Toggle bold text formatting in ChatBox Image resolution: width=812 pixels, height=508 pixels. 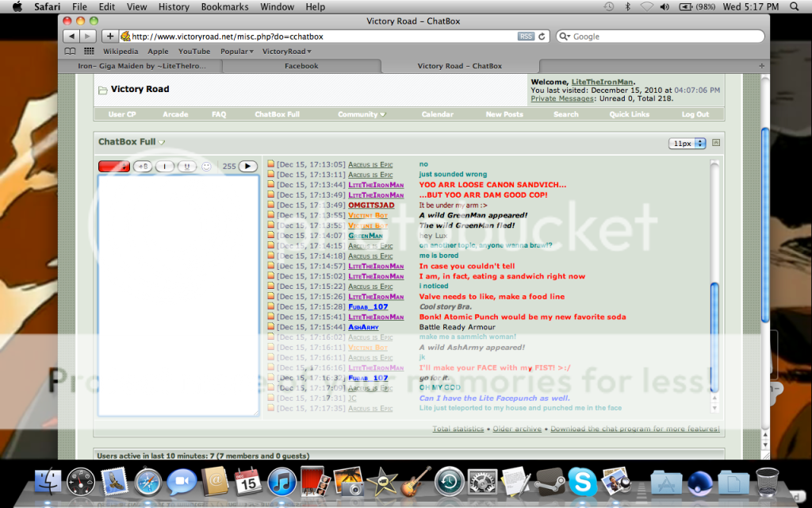pos(143,167)
